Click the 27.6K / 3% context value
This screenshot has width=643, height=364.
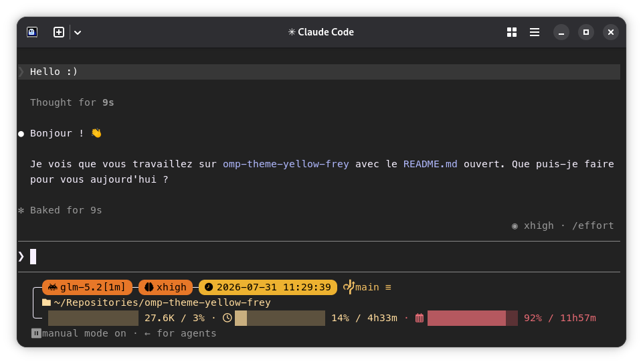click(x=174, y=318)
